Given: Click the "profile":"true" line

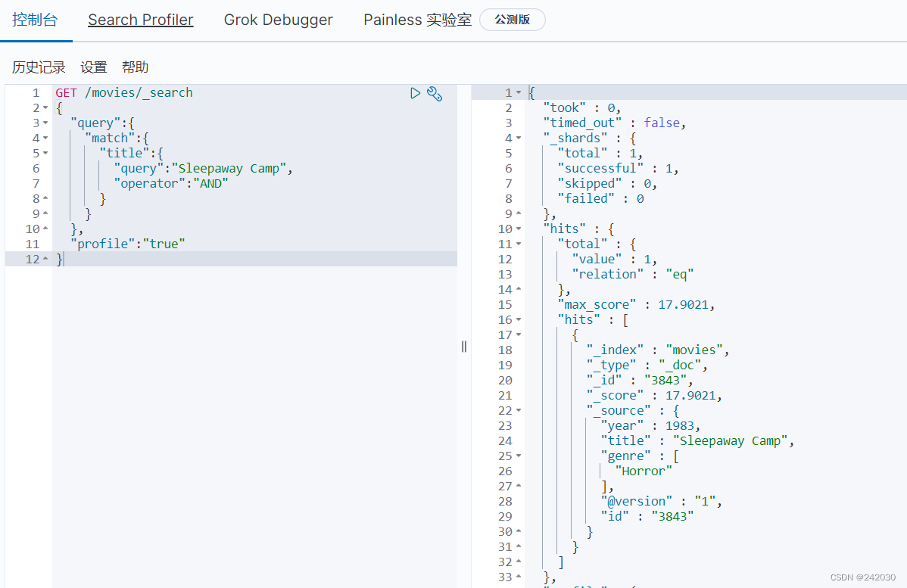Looking at the screenshot, I should pyautogui.click(x=127, y=244).
